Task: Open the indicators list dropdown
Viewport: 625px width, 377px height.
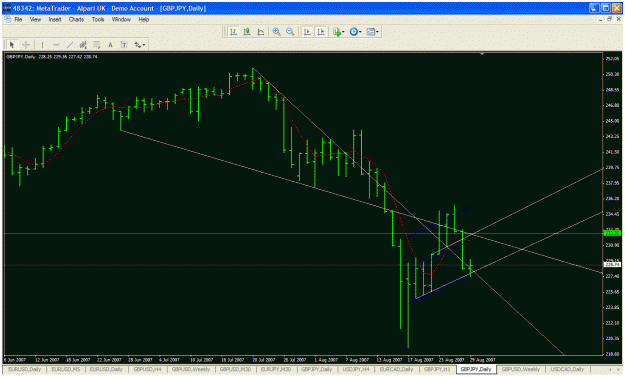Action: click(x=338, y=32)
